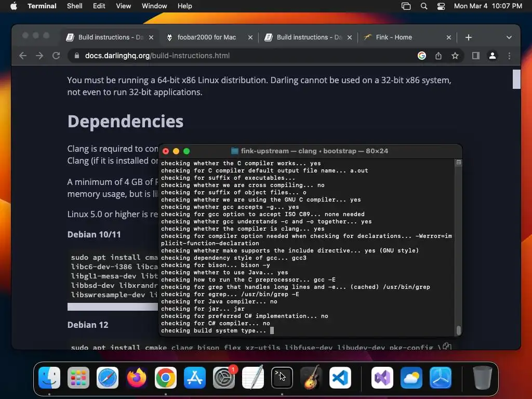The width and height of the screenshot is (532, 399).
Task: View site security lock info
Action: coord(77,56)
